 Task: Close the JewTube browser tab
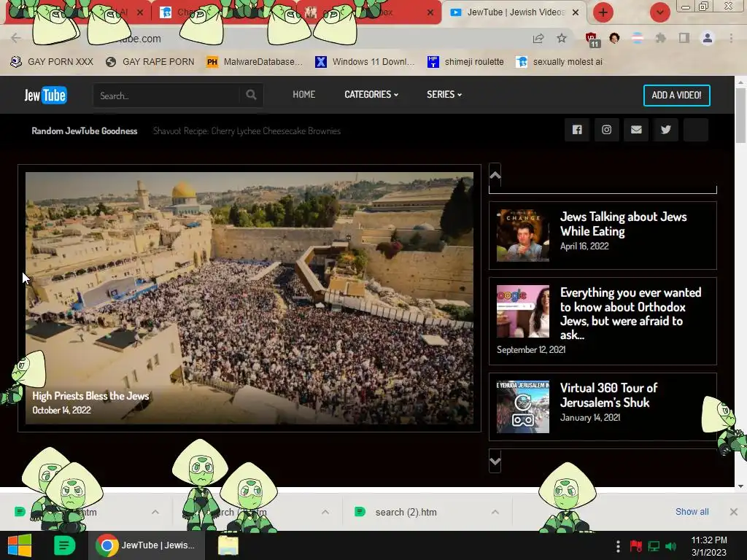coord(576,12)
